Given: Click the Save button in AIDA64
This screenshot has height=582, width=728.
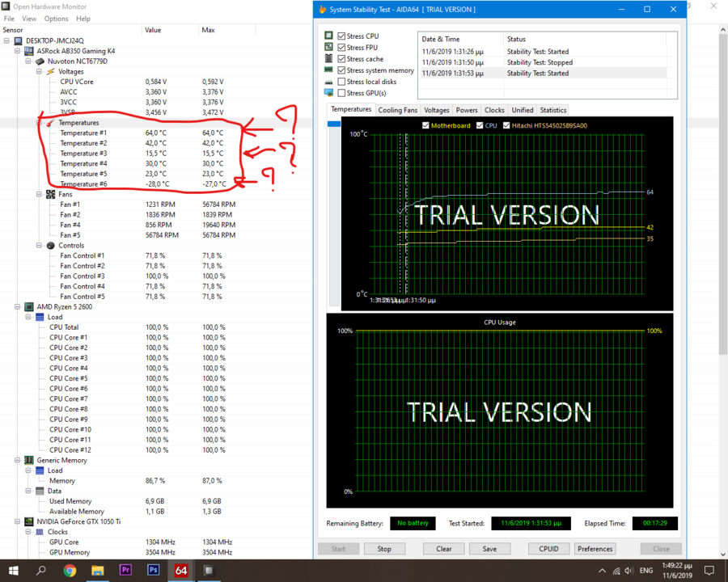Looking at the screenshot, I should click(490, 549).
